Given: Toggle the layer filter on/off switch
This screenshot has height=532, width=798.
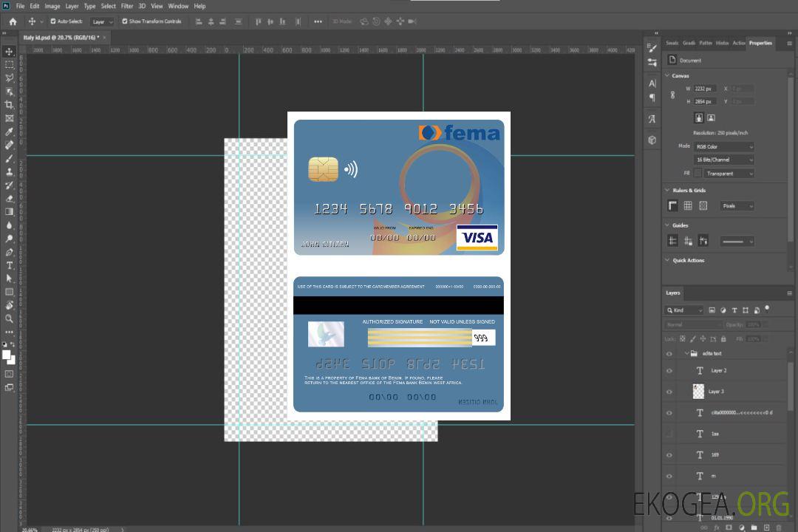Looking at the screenshot, I should tap(767, 309).
